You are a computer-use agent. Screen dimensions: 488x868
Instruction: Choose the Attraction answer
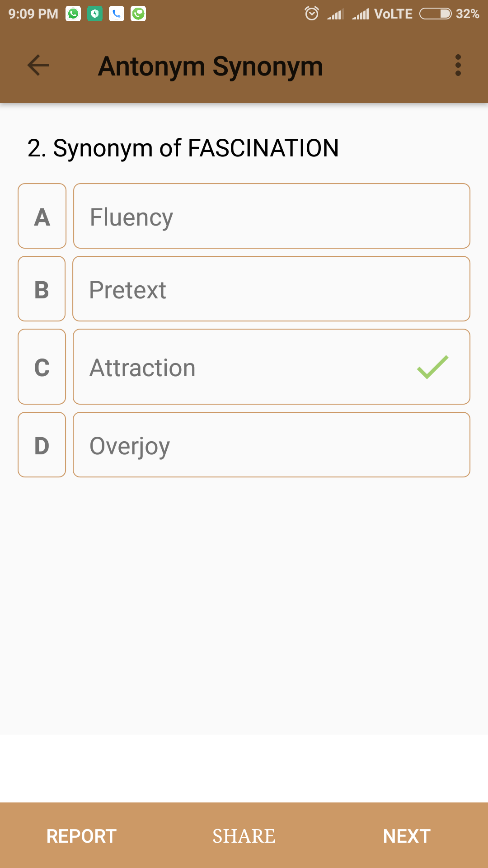click(x=272, y=367)
